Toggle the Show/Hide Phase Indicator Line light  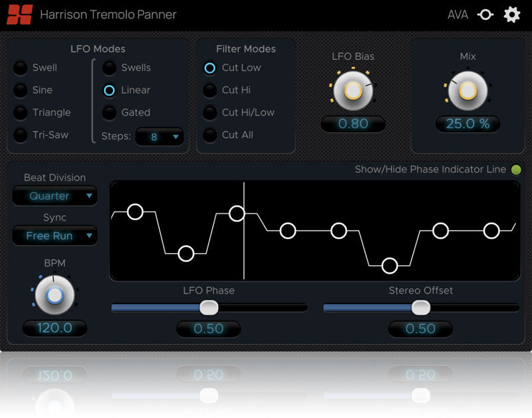516,169
